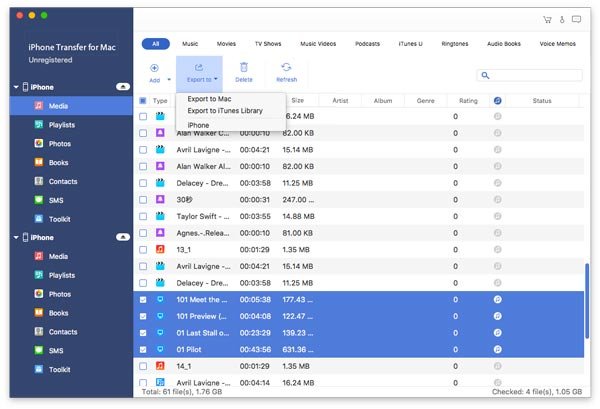
Task: Eject the first iPhone device
Action: click(123, 87)
